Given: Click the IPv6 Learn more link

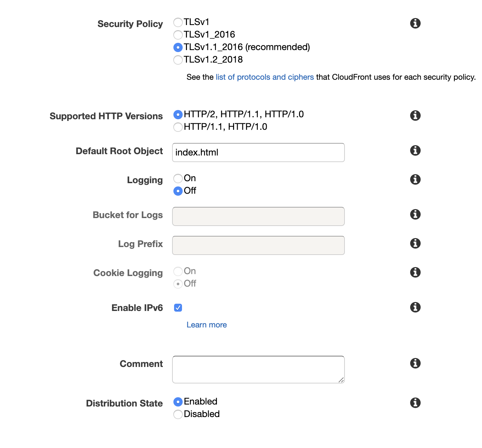Looking at the screenshot, I should click(x=206, y=325).
